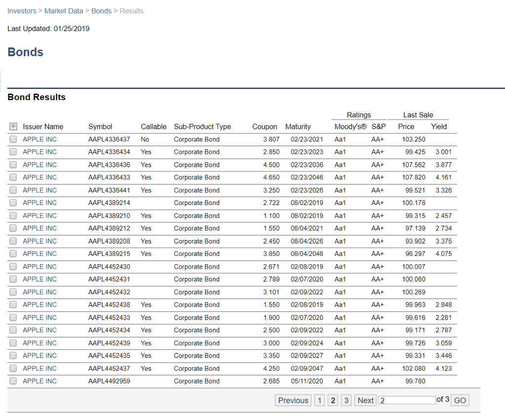Go to Market Data breadcrumb
The image size is (505, 420).
click(x=64, y=11)
